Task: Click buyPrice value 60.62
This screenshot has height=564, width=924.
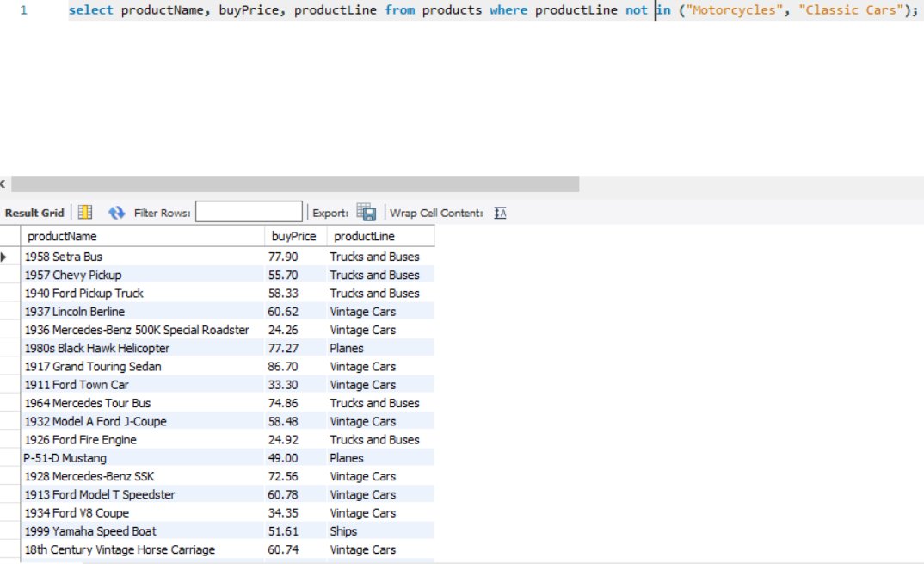Action: point(296,312)
